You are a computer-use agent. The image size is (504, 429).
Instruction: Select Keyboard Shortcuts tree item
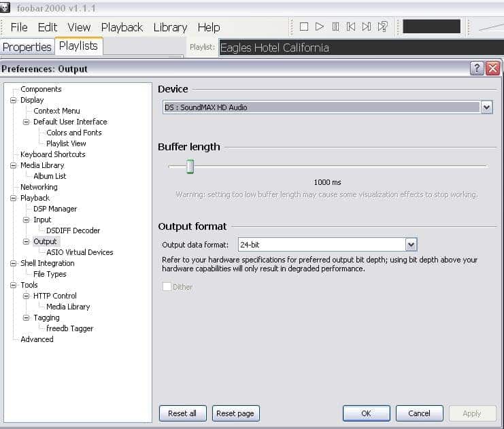coord(53,154)
